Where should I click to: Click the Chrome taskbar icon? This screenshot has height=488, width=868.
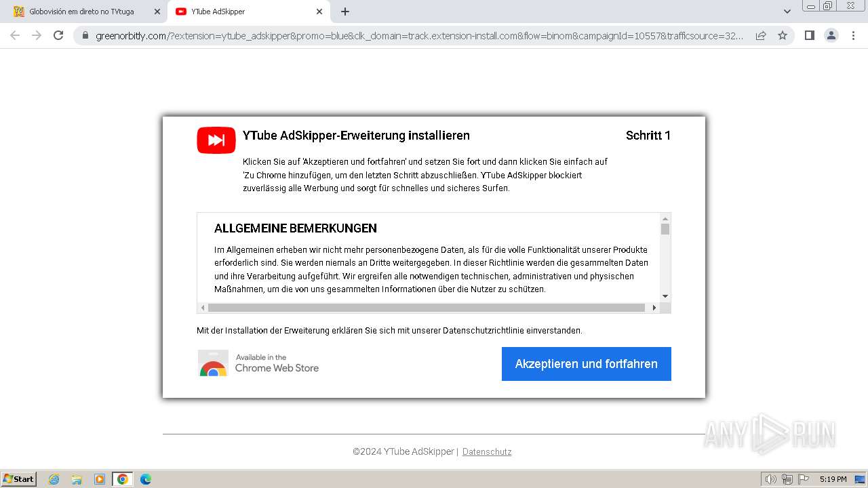pos(123,479)
